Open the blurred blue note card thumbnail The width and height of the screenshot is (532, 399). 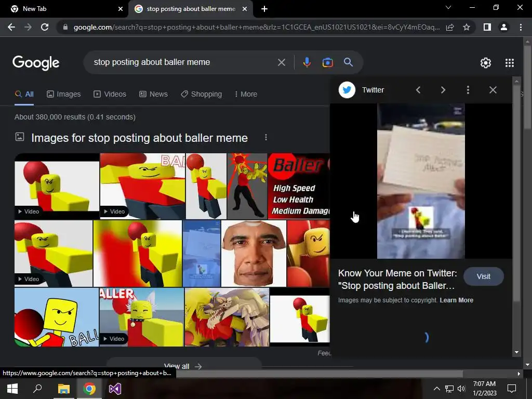coord(202,254)
